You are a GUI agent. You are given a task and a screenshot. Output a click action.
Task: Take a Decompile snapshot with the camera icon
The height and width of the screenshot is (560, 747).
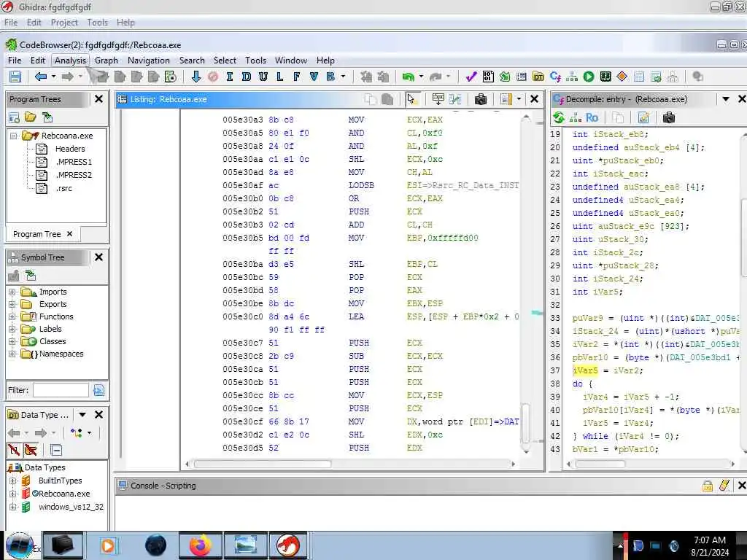(669, 117)
